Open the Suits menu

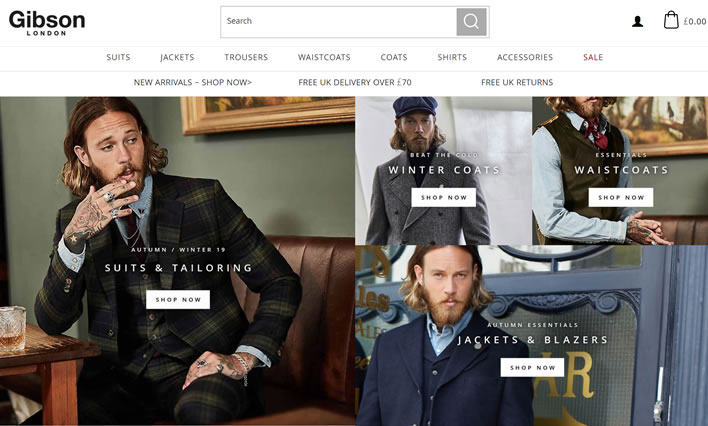point(118,57)
